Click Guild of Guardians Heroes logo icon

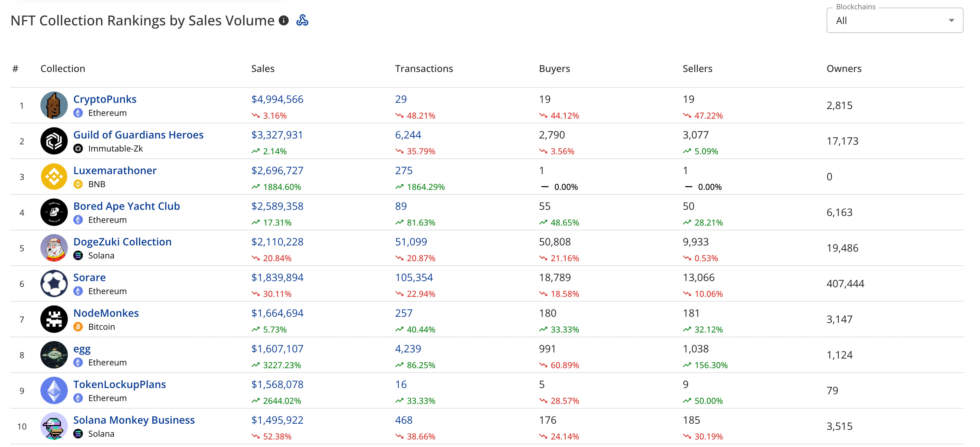(x=54, y=141)
